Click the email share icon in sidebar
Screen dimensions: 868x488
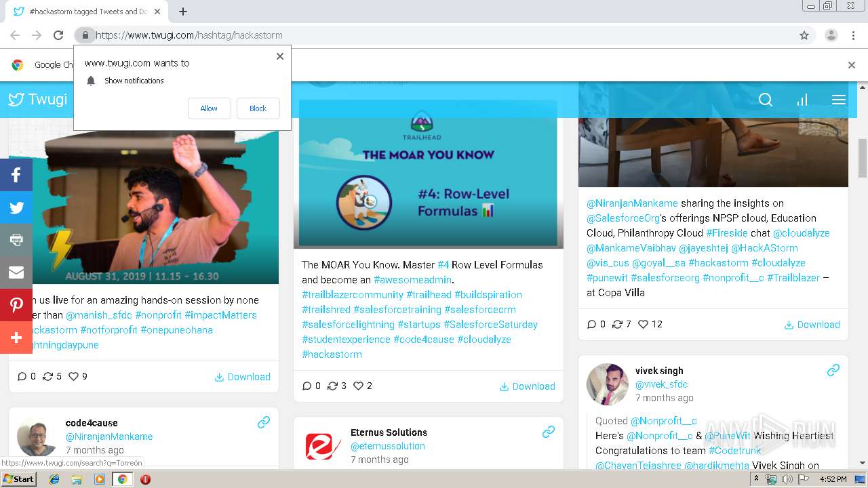pos(16,272)
